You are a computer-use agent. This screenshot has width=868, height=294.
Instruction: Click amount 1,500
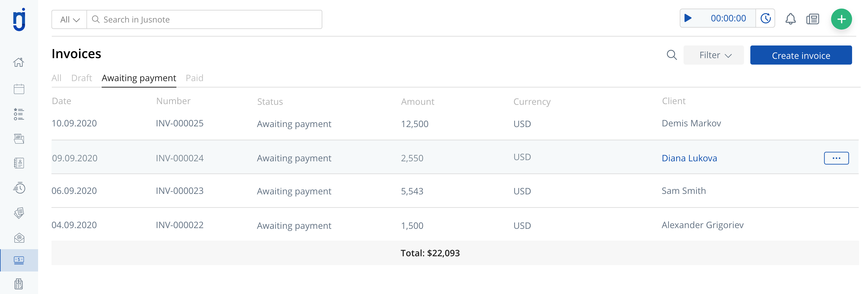pos(412,226)
